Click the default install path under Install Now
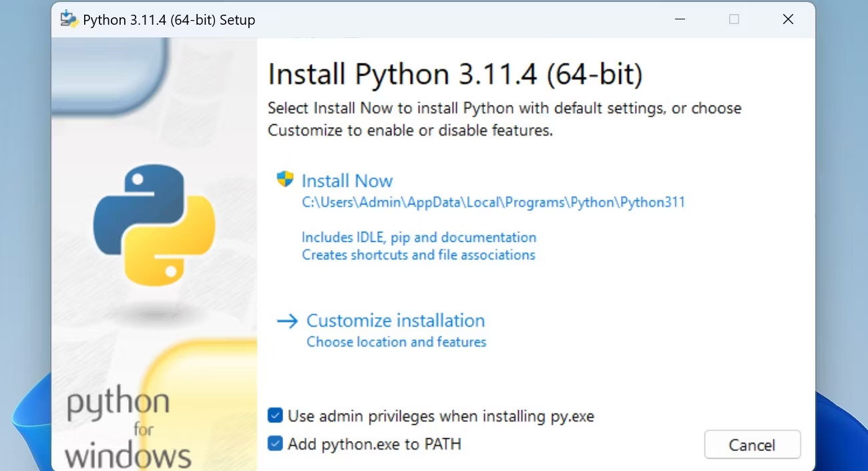Screen dimensions: 868x471 (493, 202)
